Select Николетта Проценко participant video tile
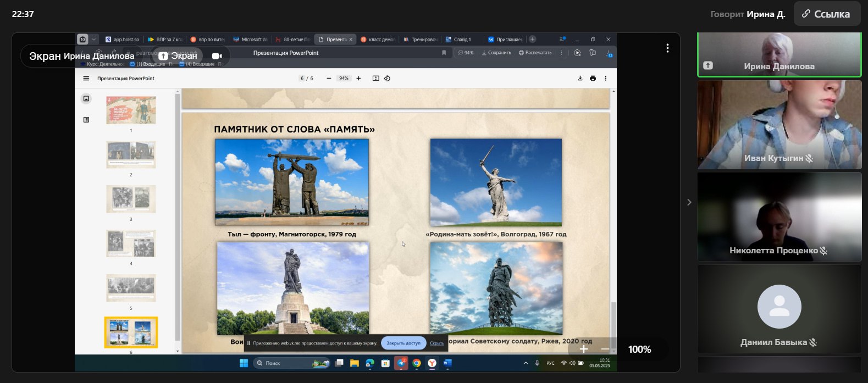 click(779, 217)
